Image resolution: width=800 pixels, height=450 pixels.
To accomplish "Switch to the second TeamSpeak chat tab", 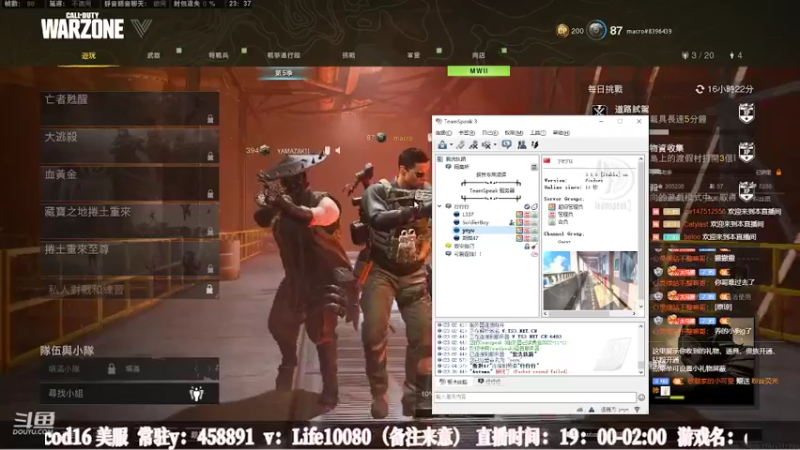I will [x=489, y=382].
